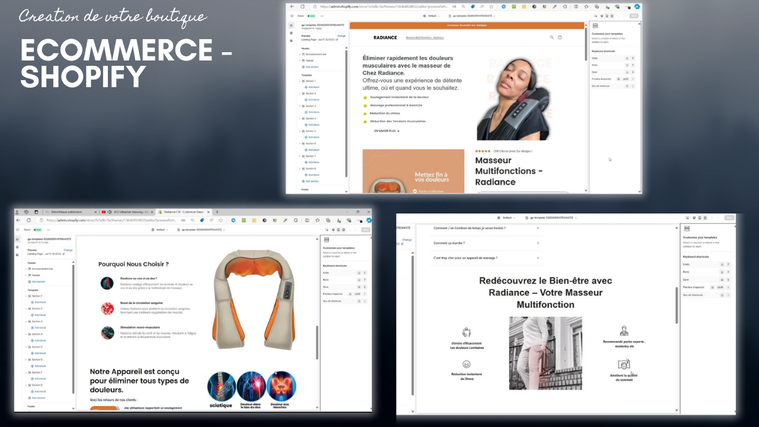This screenshot has width=759, height=427.
Task: Open a new tab in bottom-left browser
Action: click(217, 212)
